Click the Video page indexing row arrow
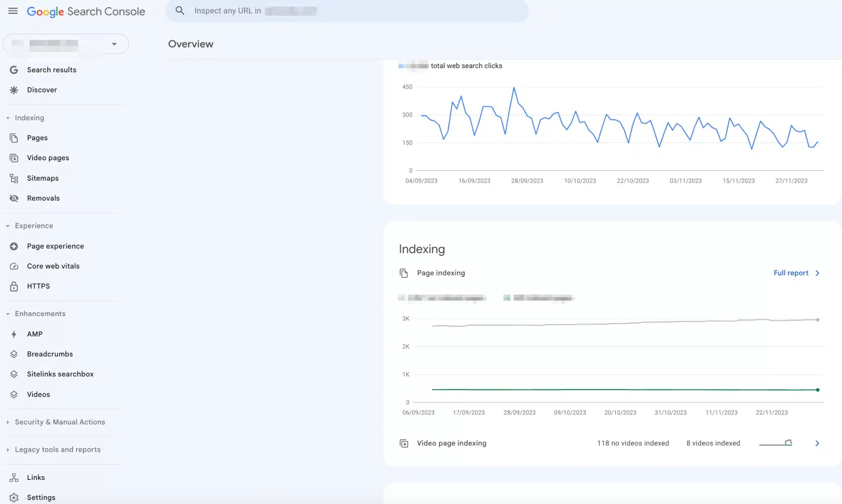 817,443
